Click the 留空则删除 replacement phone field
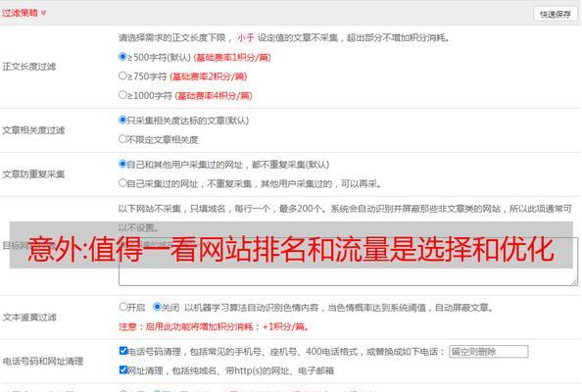Image resolution: width=582 pixels, height=392 pixels. [x=489, y=351]
